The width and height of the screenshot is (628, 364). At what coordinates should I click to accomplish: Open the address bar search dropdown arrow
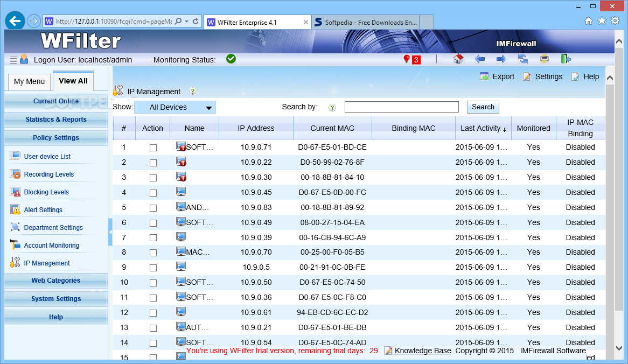click(x=187, y=21)
